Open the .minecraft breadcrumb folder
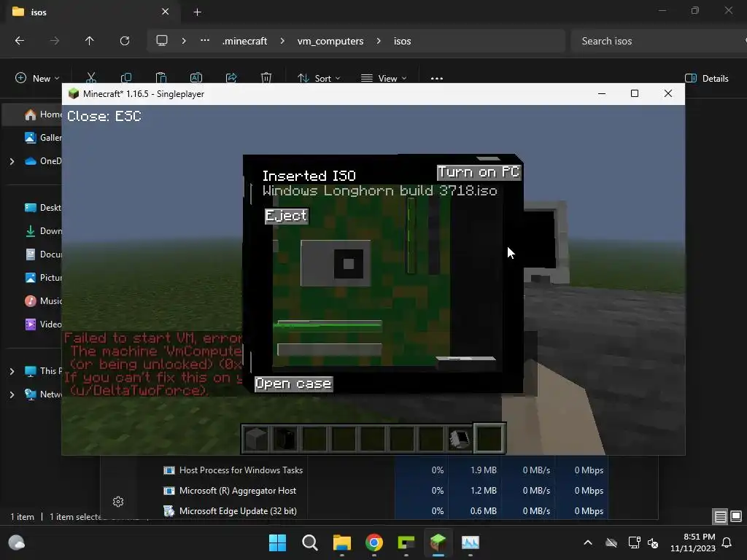The height and width of the screenshot is (560, 747). (244, 41)
